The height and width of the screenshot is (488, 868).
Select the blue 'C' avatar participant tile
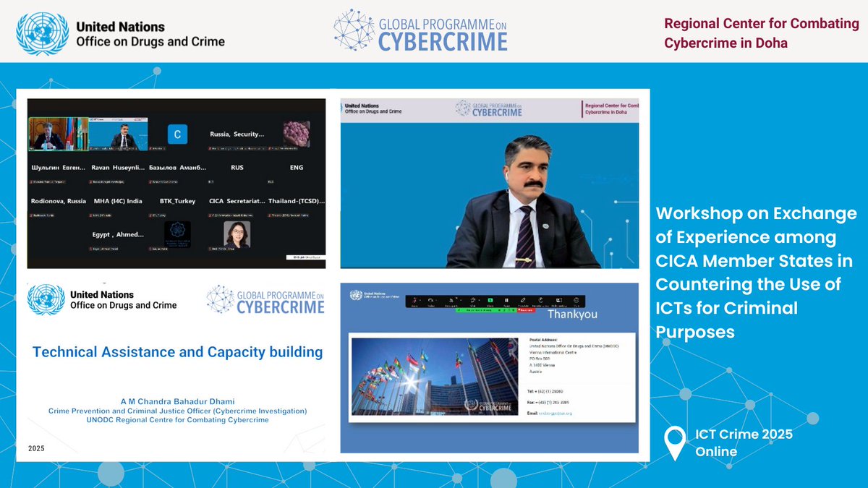point(176,134)
